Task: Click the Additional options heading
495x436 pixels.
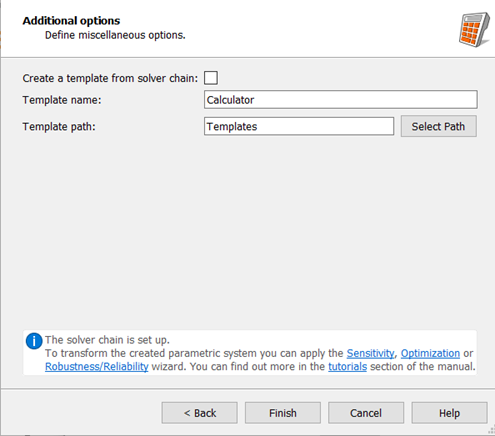Action: (71, 21)
